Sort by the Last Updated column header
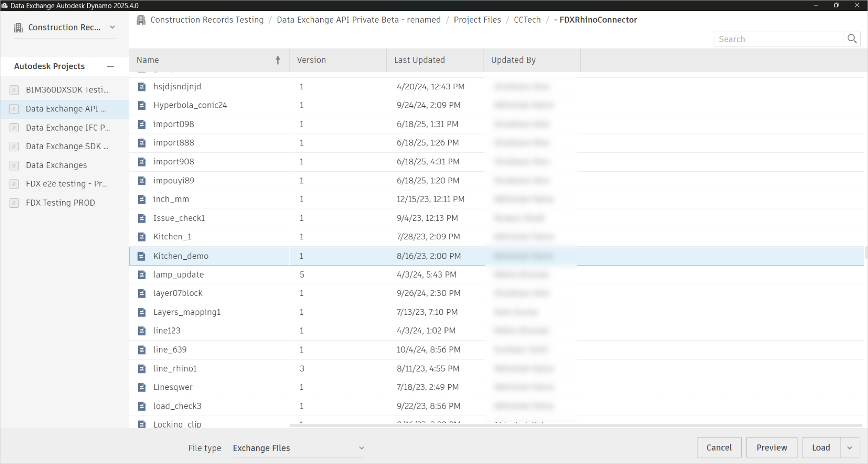Image resolution: width=868 pixels, height=464 pixels. (x=435, y=60)
